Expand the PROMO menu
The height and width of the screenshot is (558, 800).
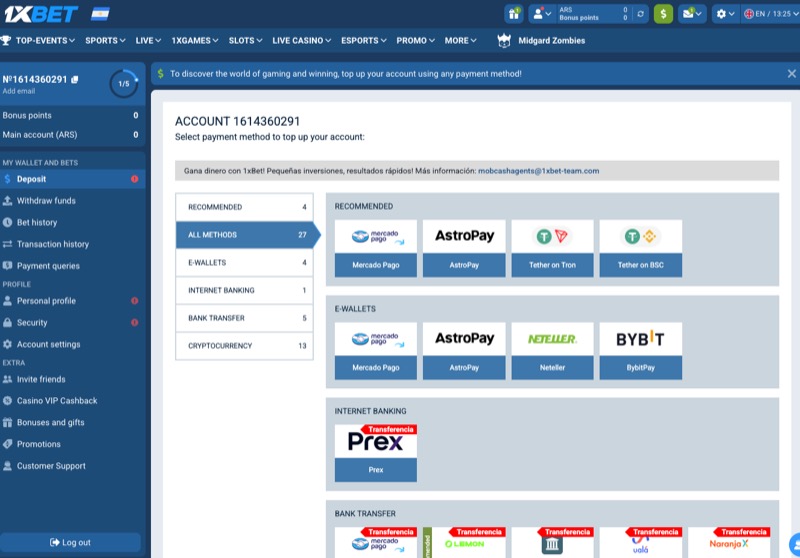tap(415, 40)
